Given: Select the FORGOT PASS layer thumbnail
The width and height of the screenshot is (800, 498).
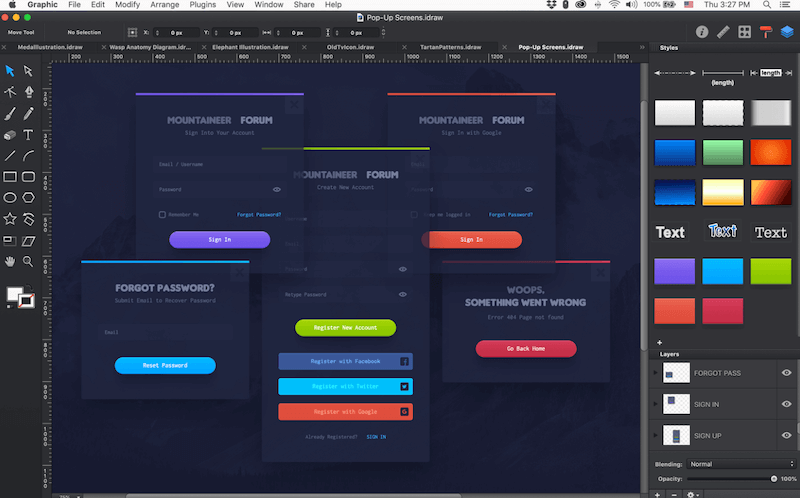Looking at the screenshot, I should 676,373.
